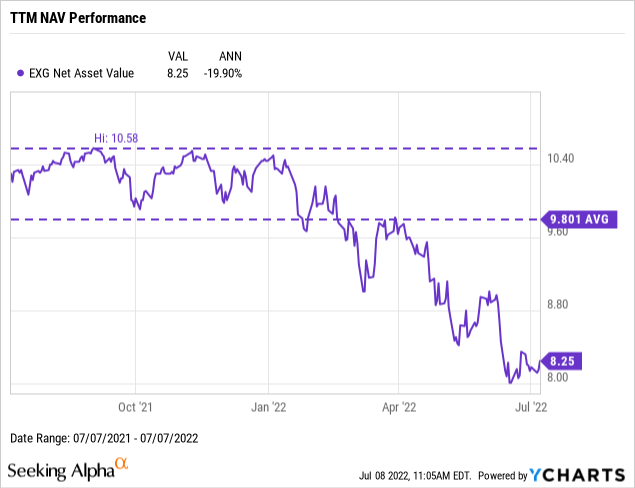
Task: Click the Seeking Alpha logo text
Action: [60, 470]
